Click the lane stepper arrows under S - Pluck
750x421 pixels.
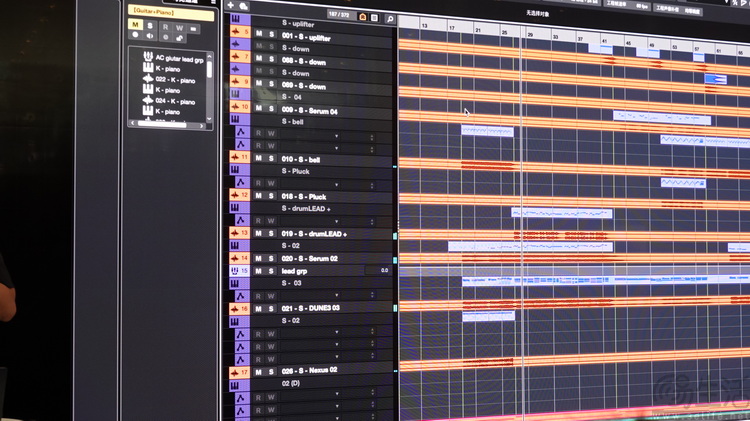pyautogui.click(x=372, y=185)
